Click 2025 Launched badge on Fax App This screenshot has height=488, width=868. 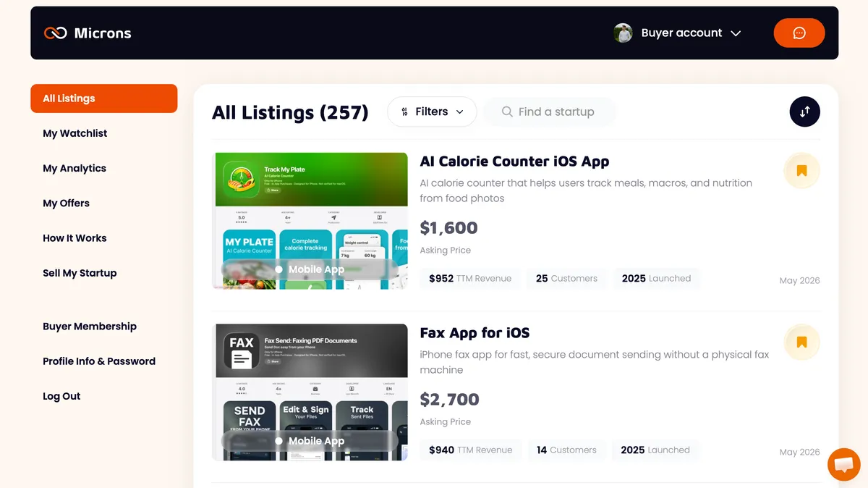(655, 450)
